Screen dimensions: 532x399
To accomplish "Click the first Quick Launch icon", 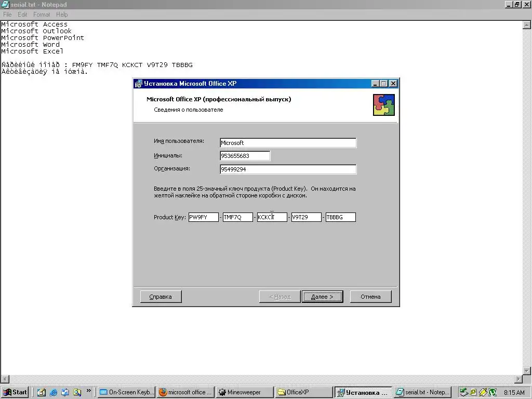I will pos(42,392).
